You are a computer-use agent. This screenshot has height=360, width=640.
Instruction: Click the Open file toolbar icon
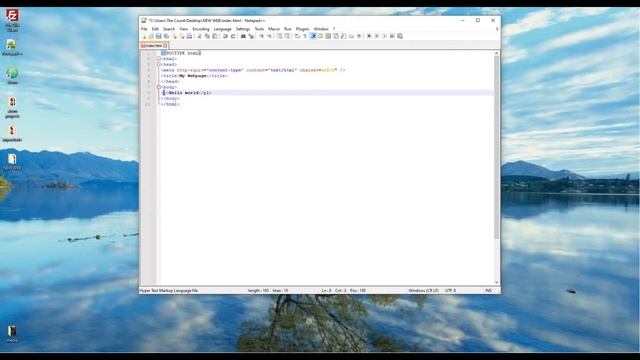pos(151,36)
